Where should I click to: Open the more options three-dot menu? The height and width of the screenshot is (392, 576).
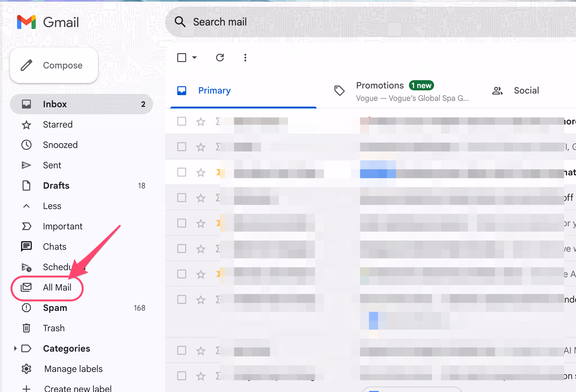pos(245,58)
